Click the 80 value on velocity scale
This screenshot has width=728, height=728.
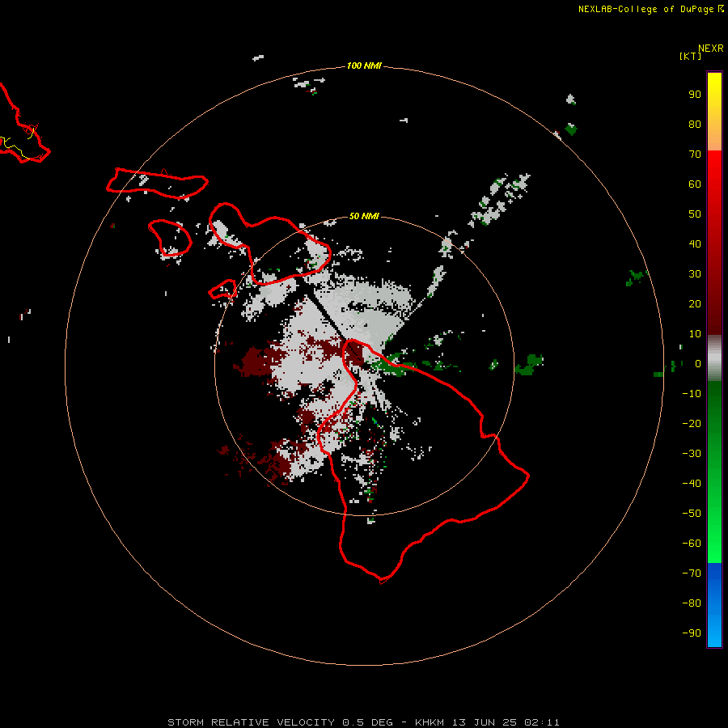(695, 124)
